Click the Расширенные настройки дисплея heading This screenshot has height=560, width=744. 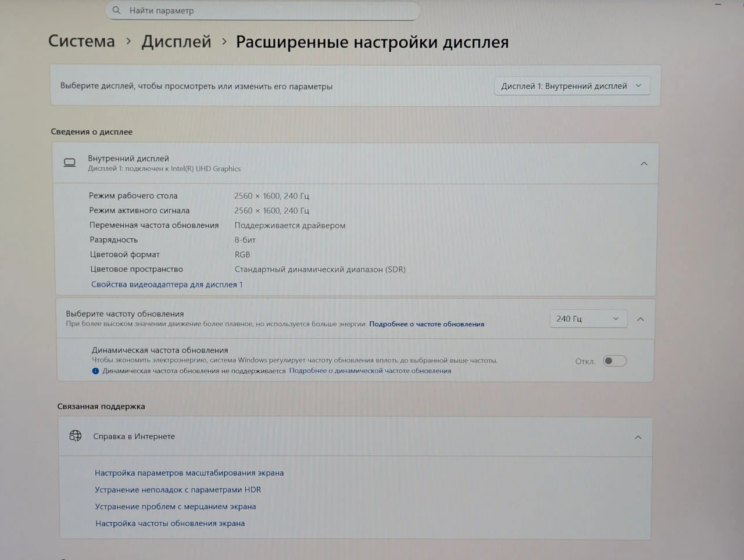(373, 42)
